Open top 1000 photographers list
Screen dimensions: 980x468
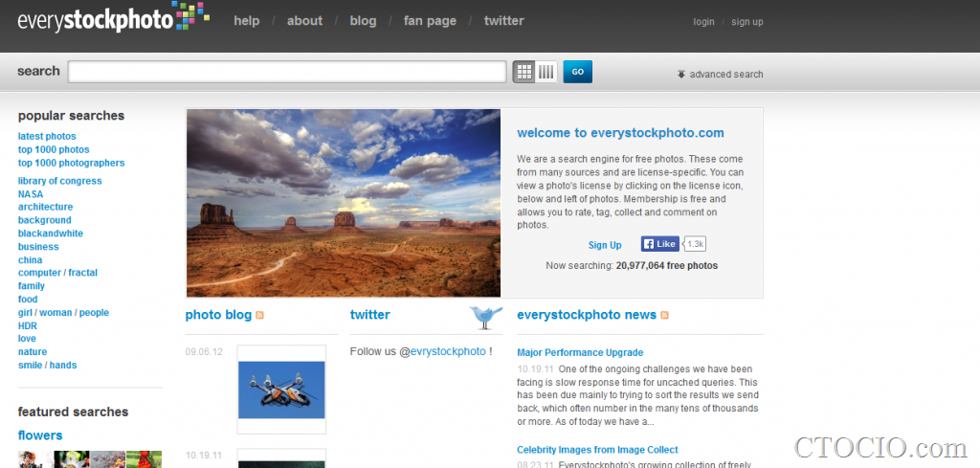[71, 163]
